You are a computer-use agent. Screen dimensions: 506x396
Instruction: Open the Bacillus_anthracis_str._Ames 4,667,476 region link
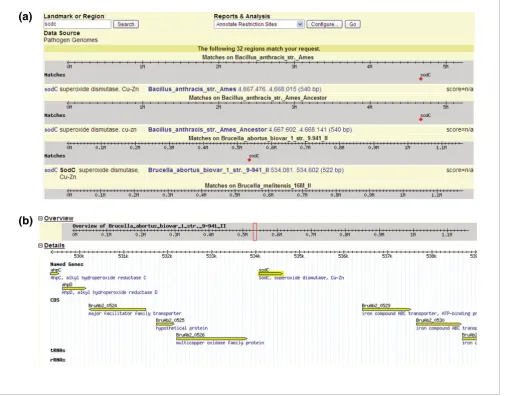(234, 89)
